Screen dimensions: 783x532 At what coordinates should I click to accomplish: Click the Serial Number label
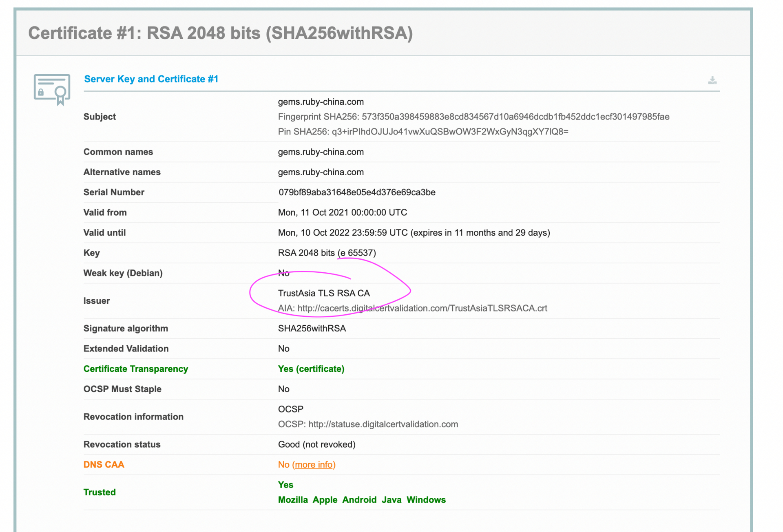(114, 192)
